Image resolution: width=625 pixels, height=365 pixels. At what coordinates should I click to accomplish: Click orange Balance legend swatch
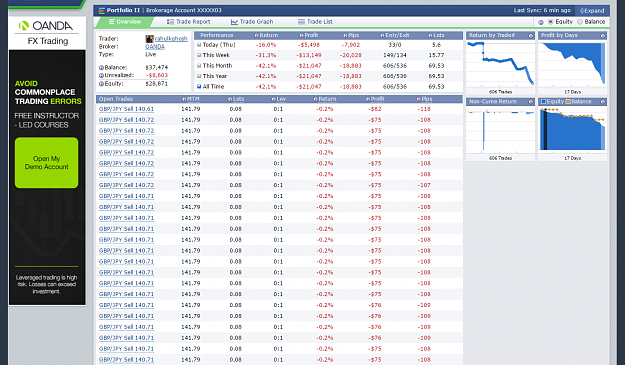[568, 102]
